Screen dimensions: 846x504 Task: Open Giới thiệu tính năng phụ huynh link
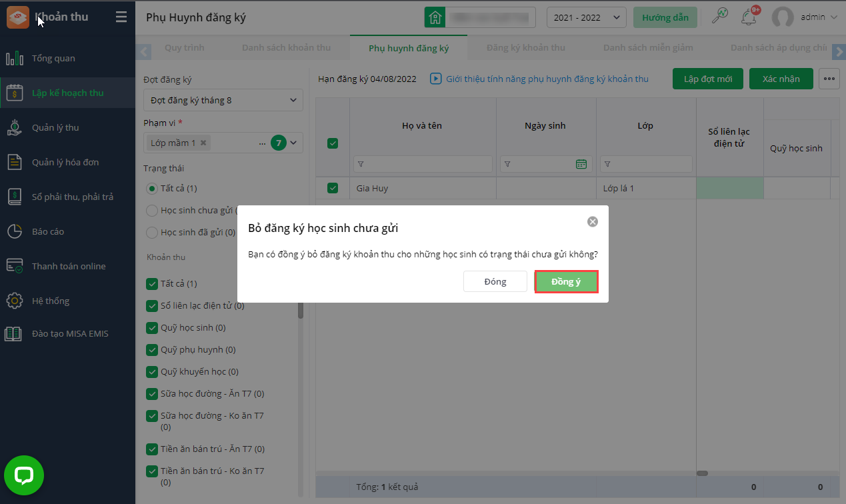(x=547, y=79)
